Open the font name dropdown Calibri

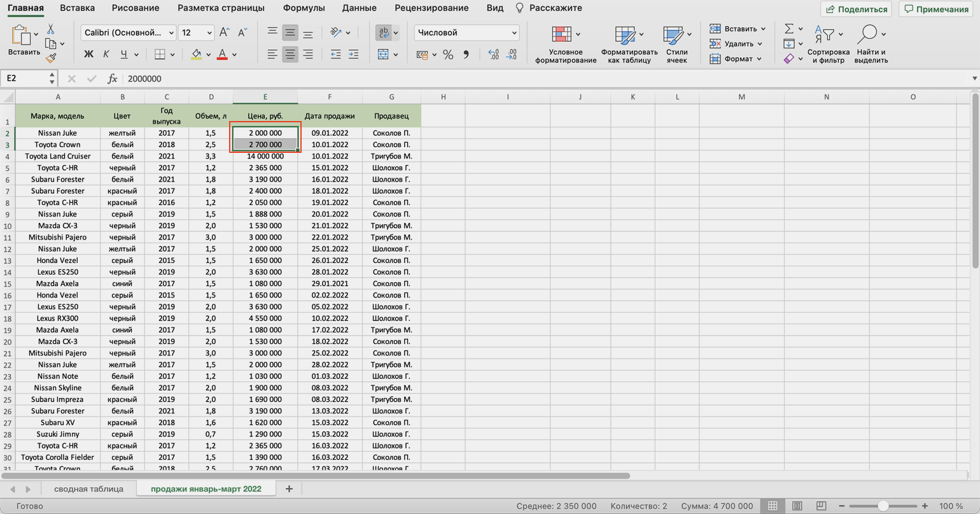point(129,32)
